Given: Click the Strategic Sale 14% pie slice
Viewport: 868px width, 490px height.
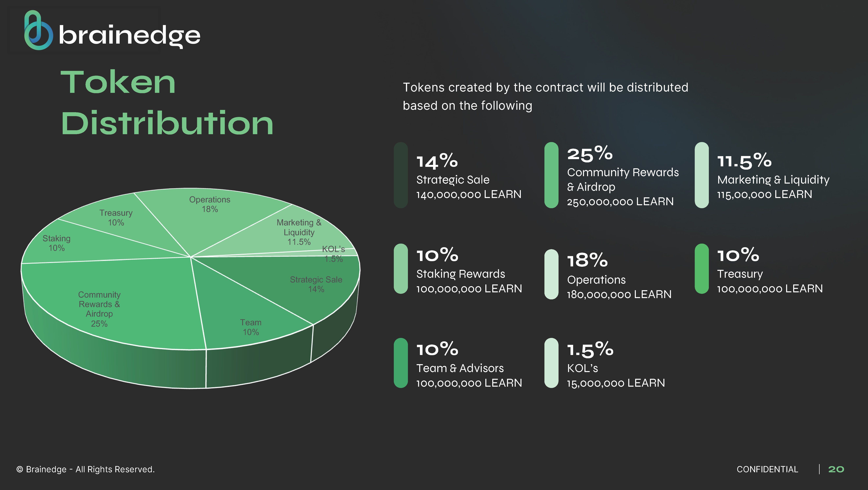Looking at the screenshot, I should point(303,283).
